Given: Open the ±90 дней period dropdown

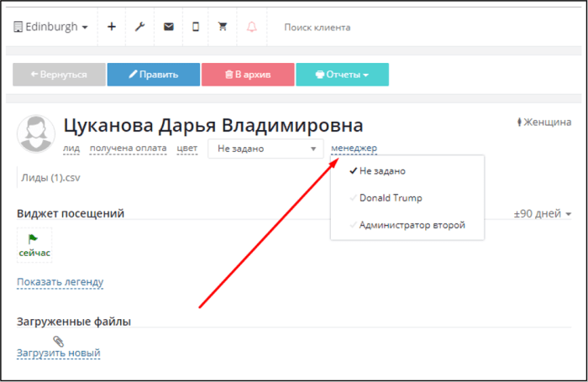Looking at the screenshot, I should click(x=543, y=214).
